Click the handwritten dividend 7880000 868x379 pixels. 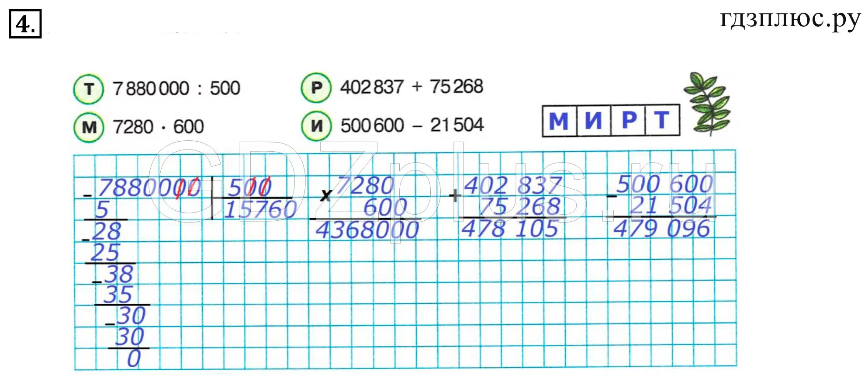tap(149, 188)
